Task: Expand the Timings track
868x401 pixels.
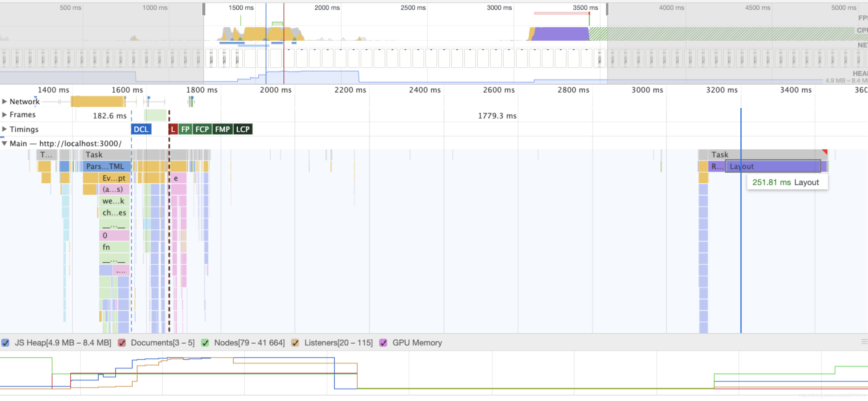Action: tap(4, 129)
